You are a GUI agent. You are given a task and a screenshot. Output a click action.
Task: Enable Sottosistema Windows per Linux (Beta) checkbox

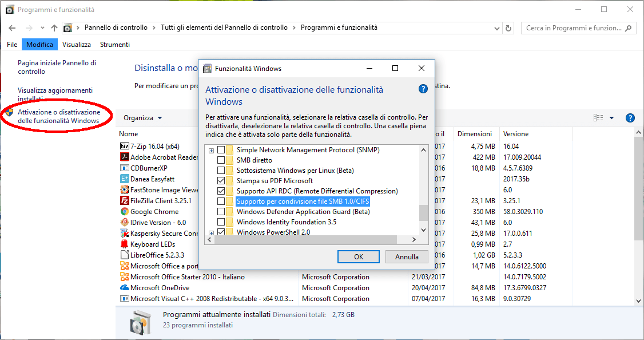(x=221, y=170)
